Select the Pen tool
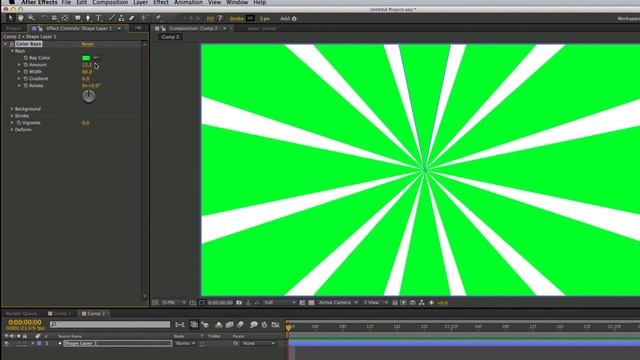The width and height of the screenshot is (640, 360). (88, 18)
